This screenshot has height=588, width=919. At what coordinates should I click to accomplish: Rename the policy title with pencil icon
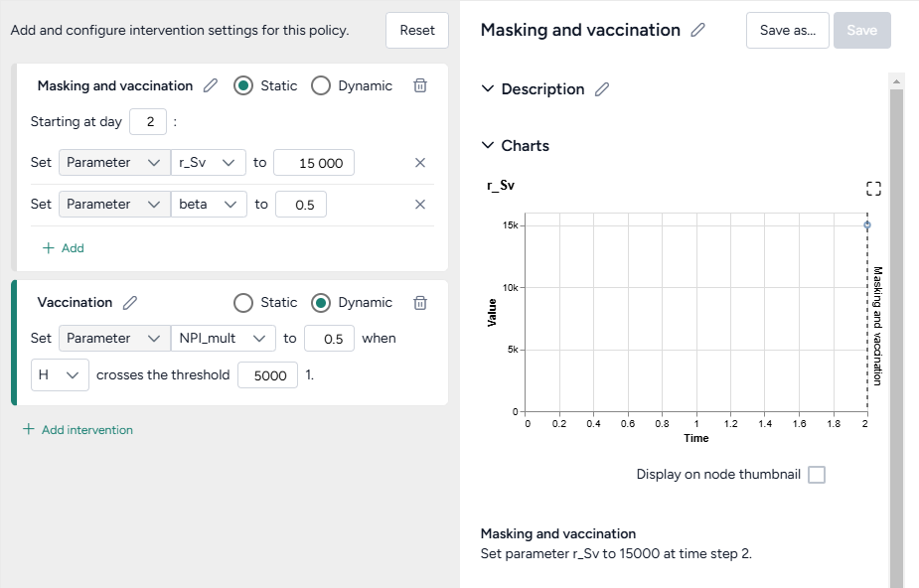pyautogui.click(x=698, y=30)
